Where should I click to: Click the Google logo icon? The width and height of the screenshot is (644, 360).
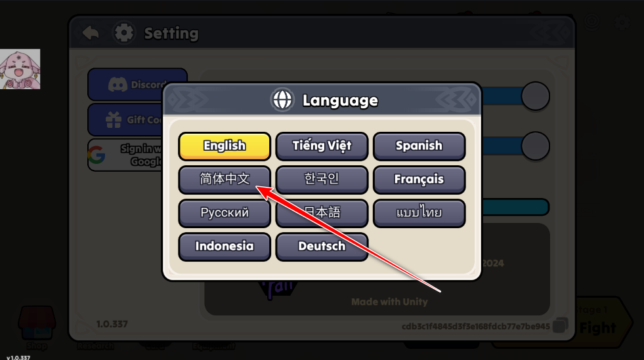pyautogui.click(x=97, y=155)
